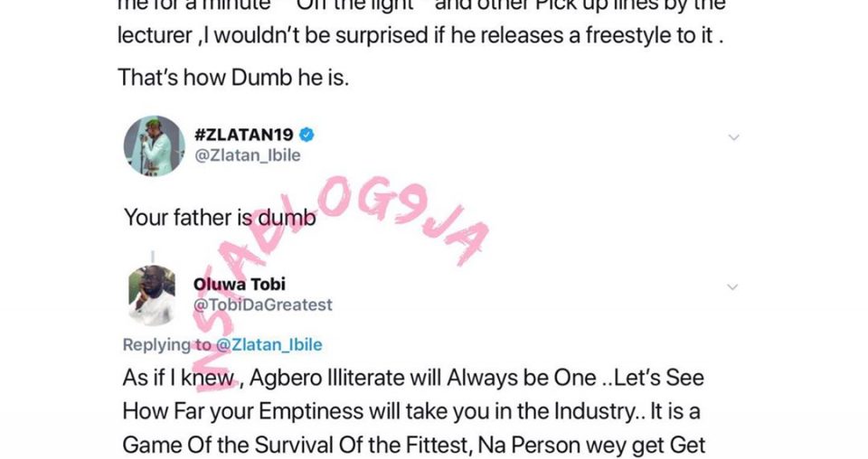This screenshot has height=459, width=868.
Task: Follow the @Zlatan_Ibile mention in Replying to
Action: [x=269, y=344]
